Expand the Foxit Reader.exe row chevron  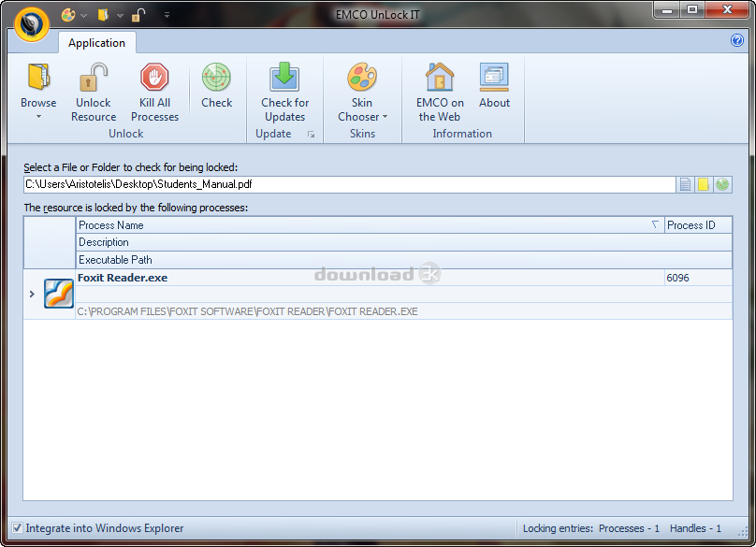click(x=33, y=294)
